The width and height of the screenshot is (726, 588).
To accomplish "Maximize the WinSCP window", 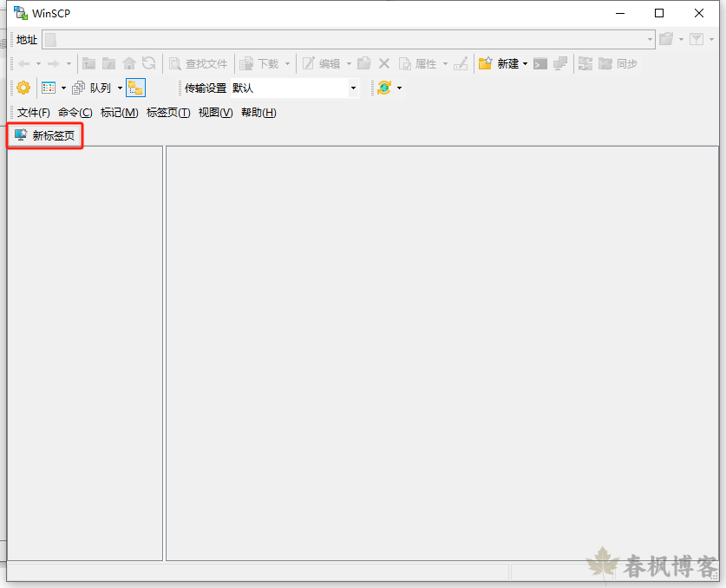I will pos(659,13).
